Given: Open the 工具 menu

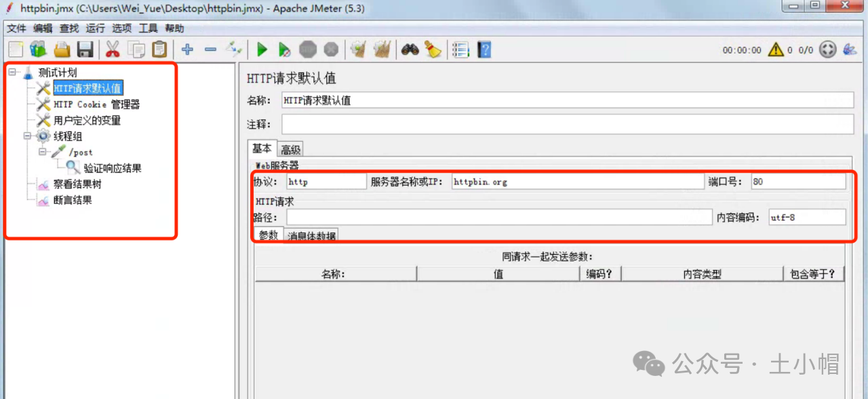Looking at the screenshot, I should pos(149,28).
